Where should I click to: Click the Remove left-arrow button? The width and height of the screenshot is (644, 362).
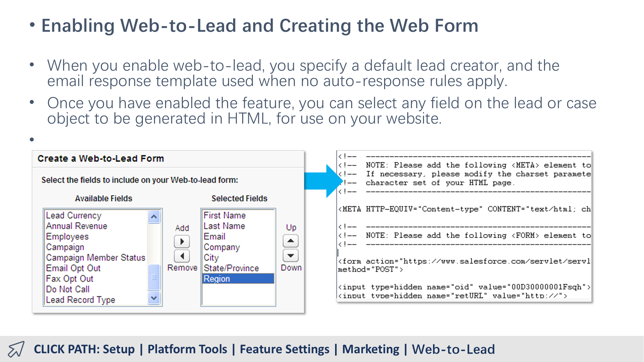coord(182,256)
